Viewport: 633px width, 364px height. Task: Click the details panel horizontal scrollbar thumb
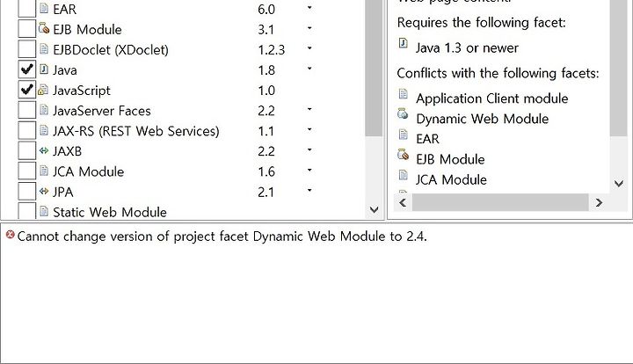[500, 202]
